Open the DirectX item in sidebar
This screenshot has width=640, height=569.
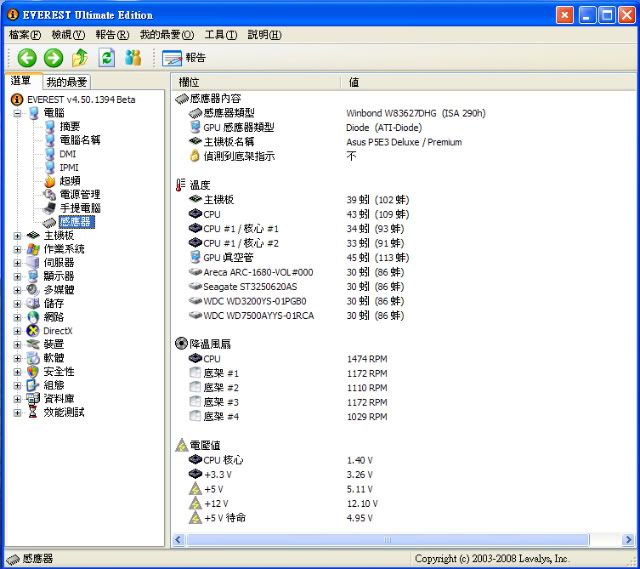57,330
